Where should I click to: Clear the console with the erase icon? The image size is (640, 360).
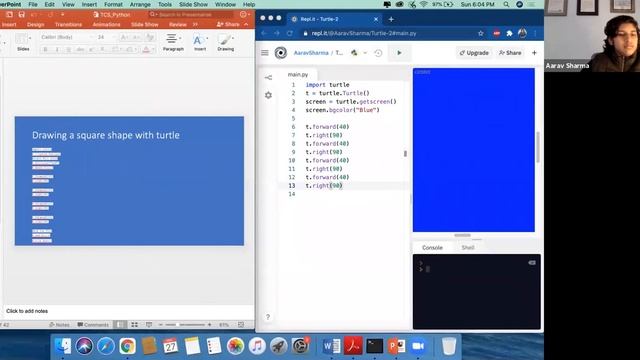[x=531, y=263]
